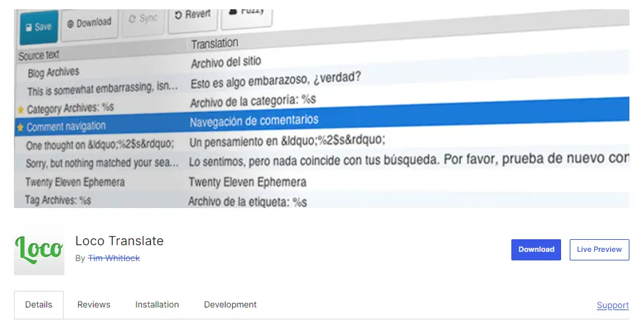Click the Loco Translate plugin title

coord(119,241)
